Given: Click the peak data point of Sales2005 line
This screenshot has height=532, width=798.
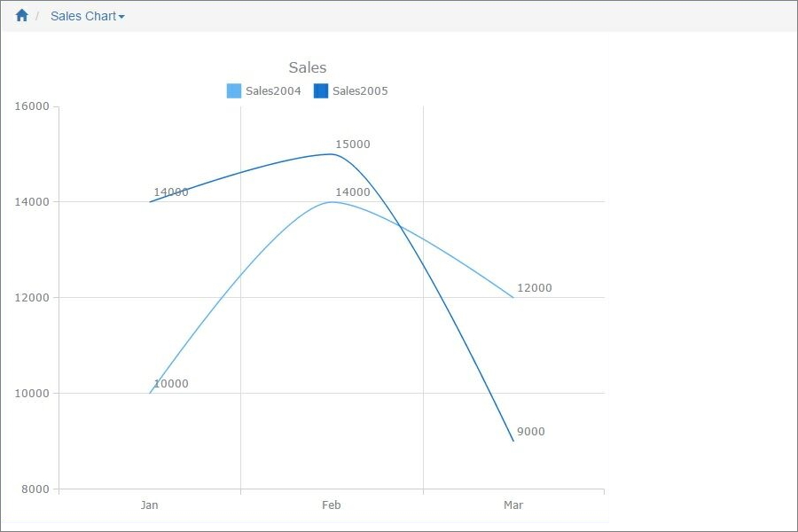Looking at the screenshot, I should [x=331, y=153].
